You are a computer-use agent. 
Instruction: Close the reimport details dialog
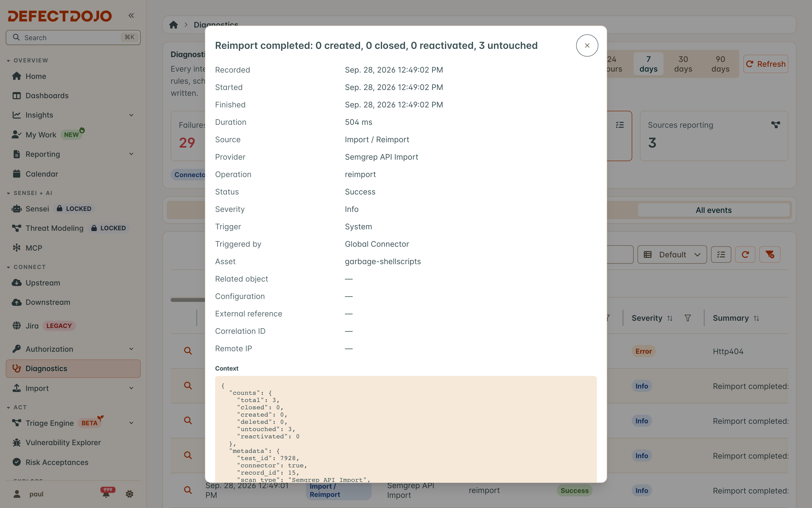coord(587,45)
